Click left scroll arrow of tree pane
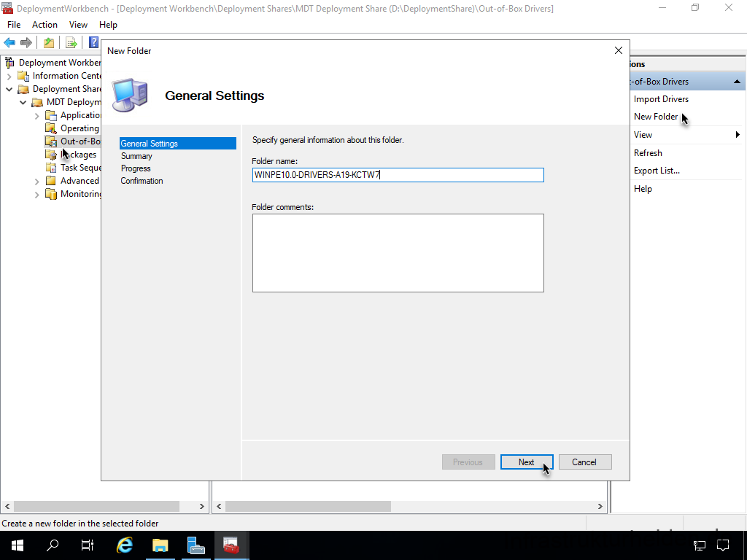This screenshot has height=560, width=747. tap(7, 506)
